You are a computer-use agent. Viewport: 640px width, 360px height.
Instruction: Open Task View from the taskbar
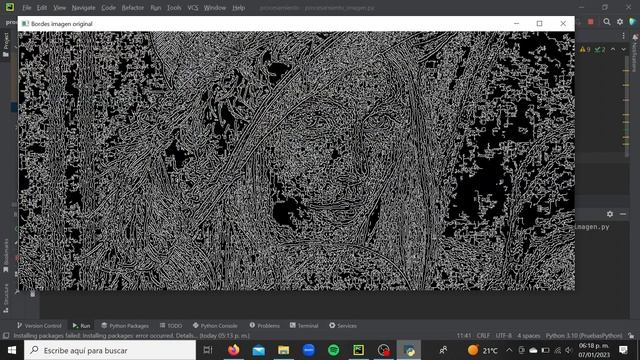tap(208, 350)
